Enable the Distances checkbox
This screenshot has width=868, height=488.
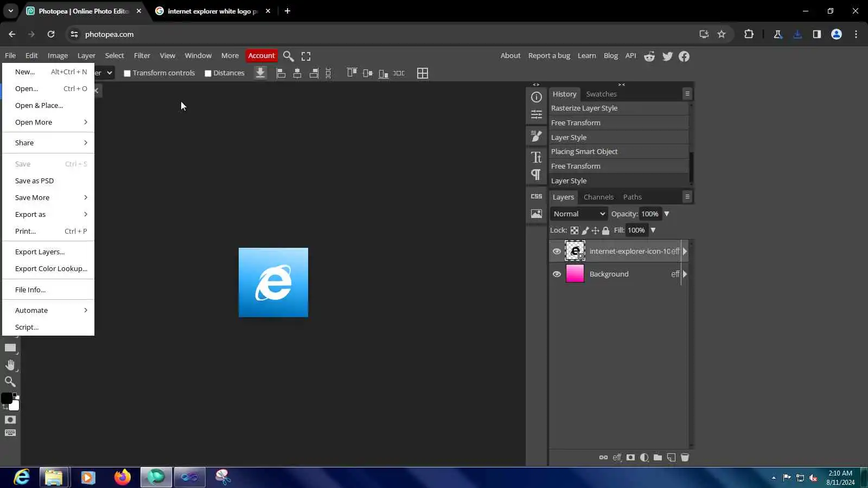tap(208, 74)
